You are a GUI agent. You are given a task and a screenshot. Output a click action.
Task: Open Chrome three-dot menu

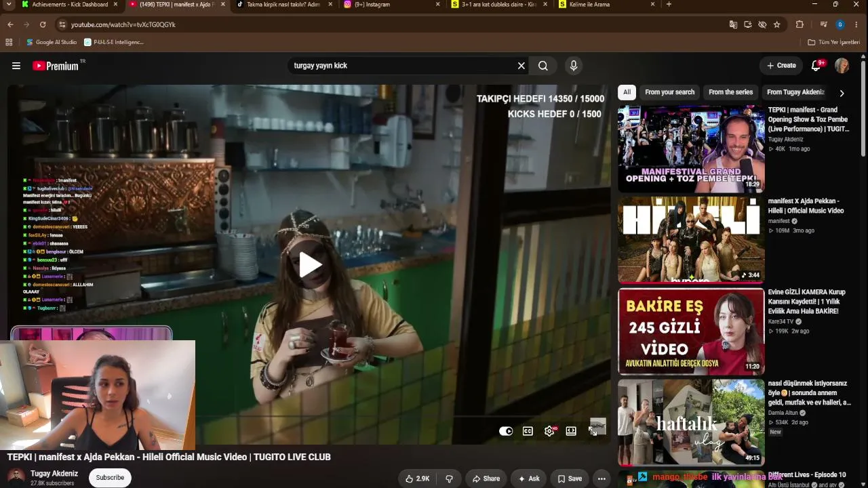[x=857, y=24]
